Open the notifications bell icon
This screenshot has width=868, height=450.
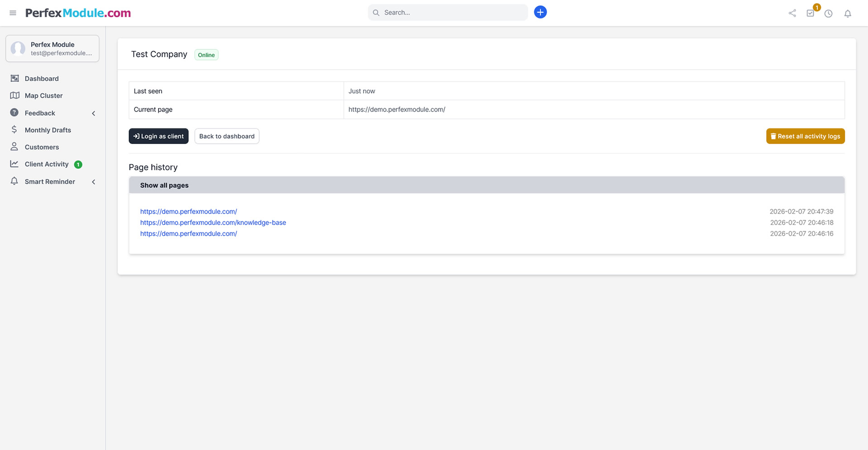click(848, 14)
